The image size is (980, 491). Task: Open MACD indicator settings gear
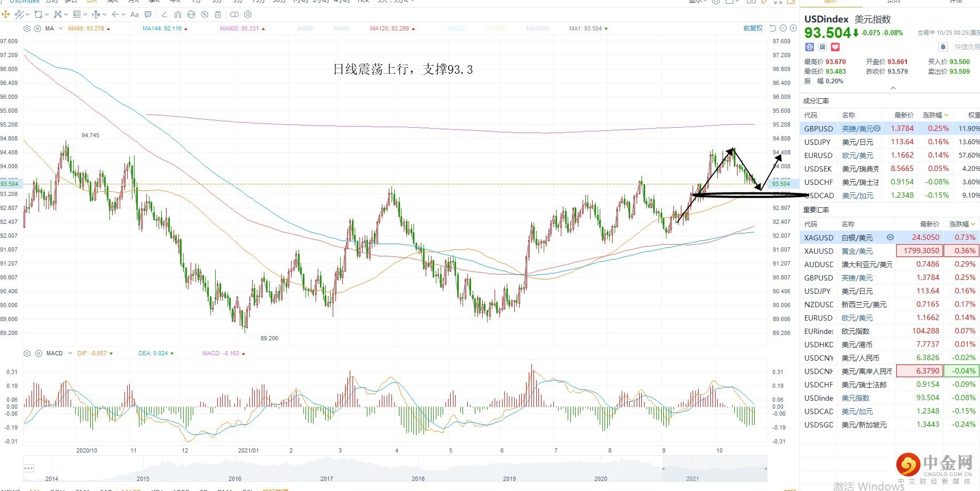coord(27,353)
